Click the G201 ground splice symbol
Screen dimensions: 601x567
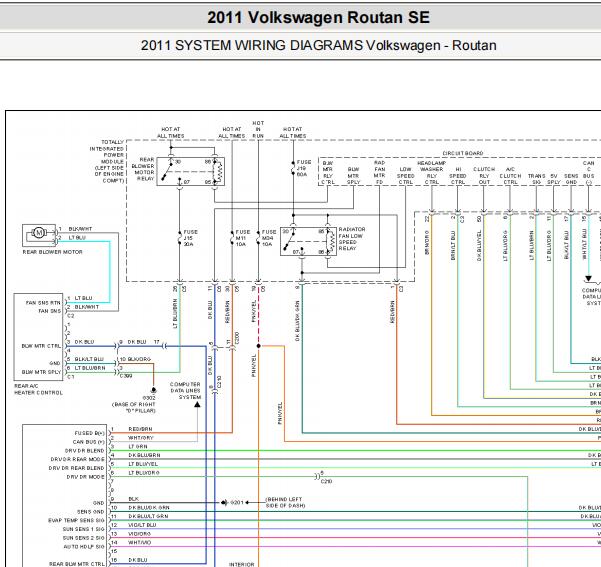(x=224, y=502)
